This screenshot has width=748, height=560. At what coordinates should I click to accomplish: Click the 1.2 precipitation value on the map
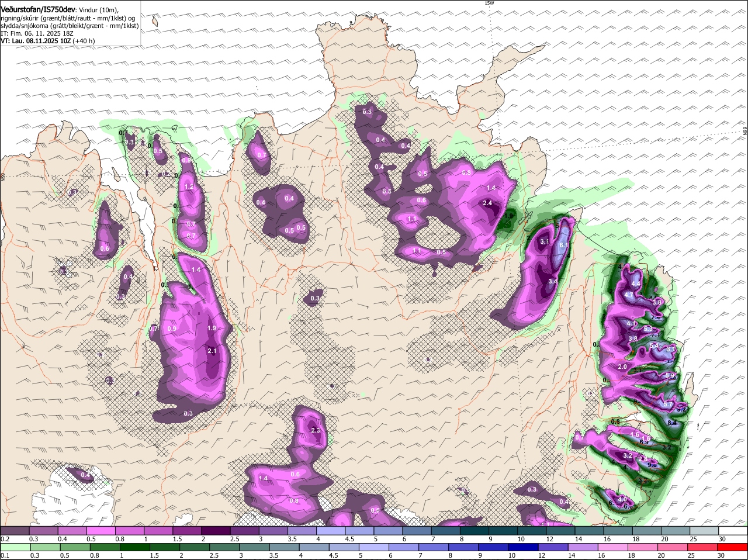tap(189, 186)
